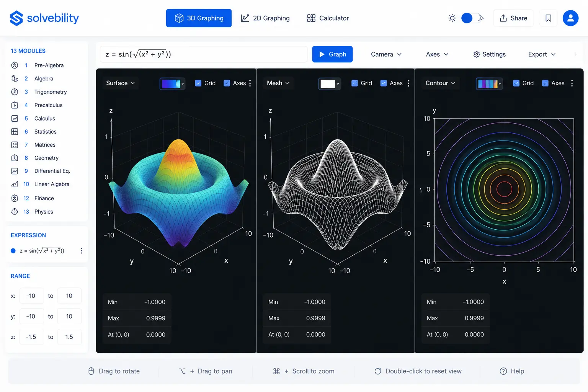Viewport: 588px width, 392px height.
Task: Open Settings in the toolbar
Action: click(x=490, y=54)
